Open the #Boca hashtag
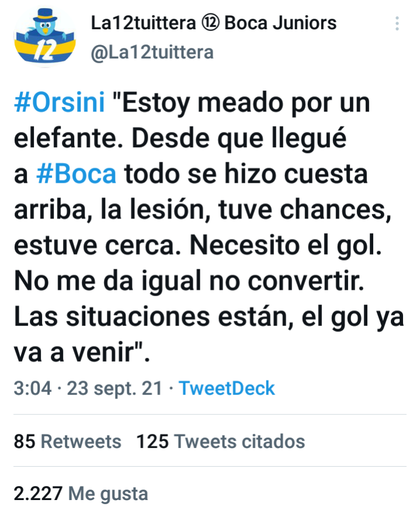The height and width of the screenshot is (517, 420). [76, 174]
